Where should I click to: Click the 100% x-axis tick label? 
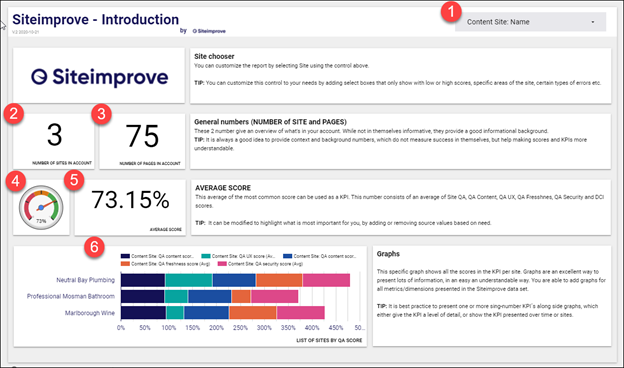click(x=168, y=328)
